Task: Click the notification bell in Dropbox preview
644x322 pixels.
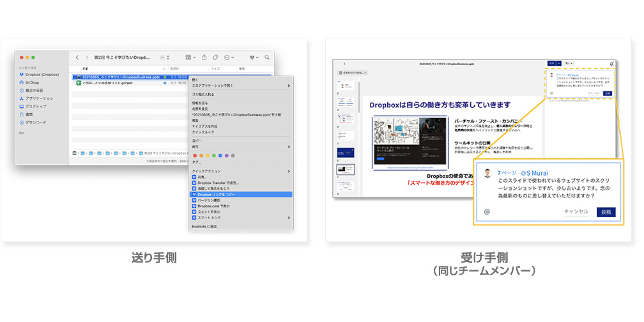Action: [611, 63]
